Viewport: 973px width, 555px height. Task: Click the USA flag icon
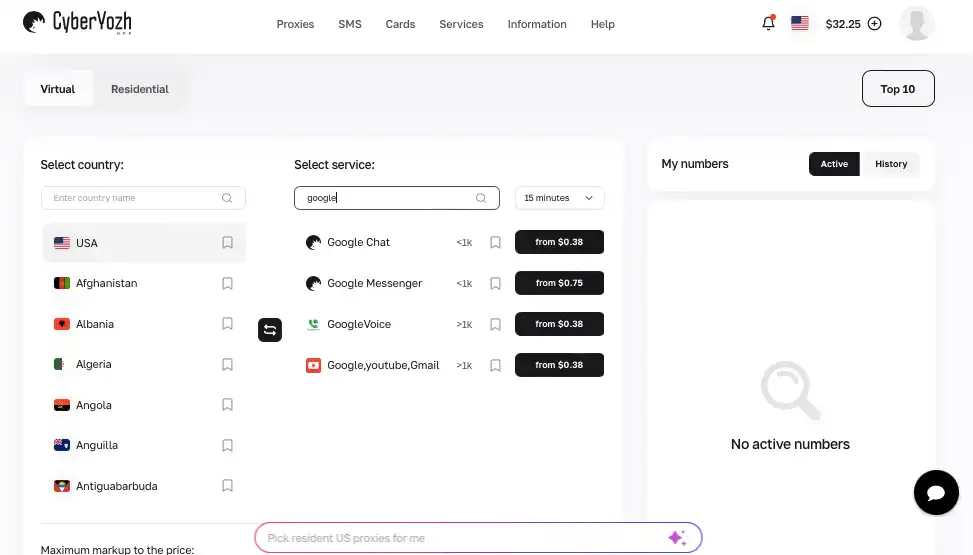tap(62, 243)
